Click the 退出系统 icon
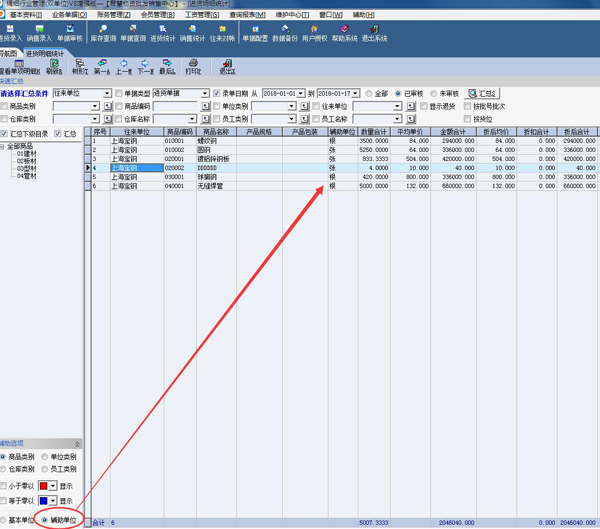Viewport: 600px width, 529px height. (x=374, y=33)
